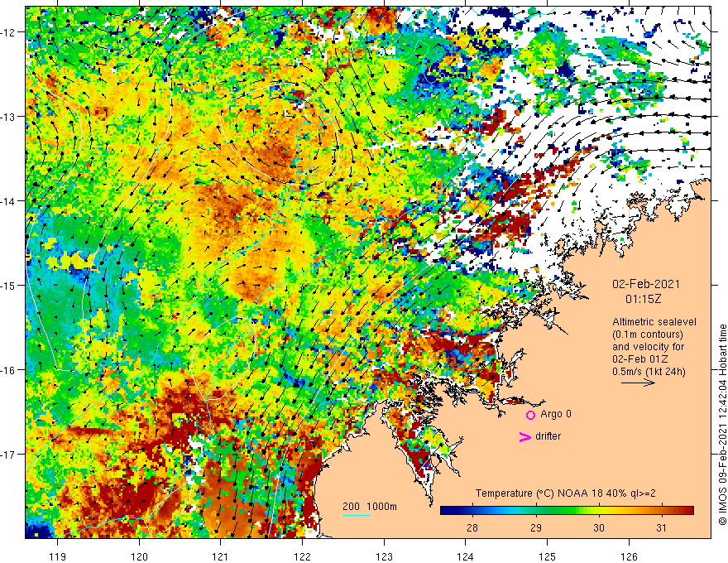The height and width of the screenshot is (563, 728).
Task: Click the temperature color bar legend
Action: point(567,511)
